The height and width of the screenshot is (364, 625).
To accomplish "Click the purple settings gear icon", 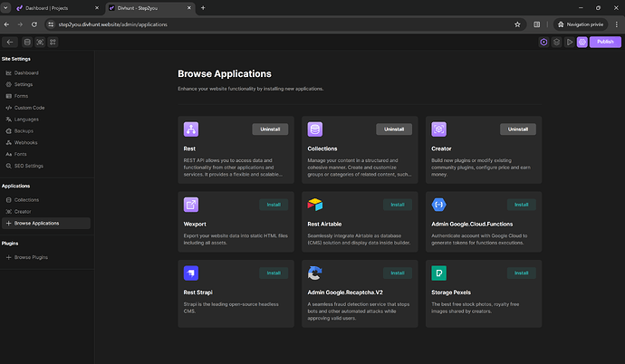I will pyautogui.click(x=582, y=42).
